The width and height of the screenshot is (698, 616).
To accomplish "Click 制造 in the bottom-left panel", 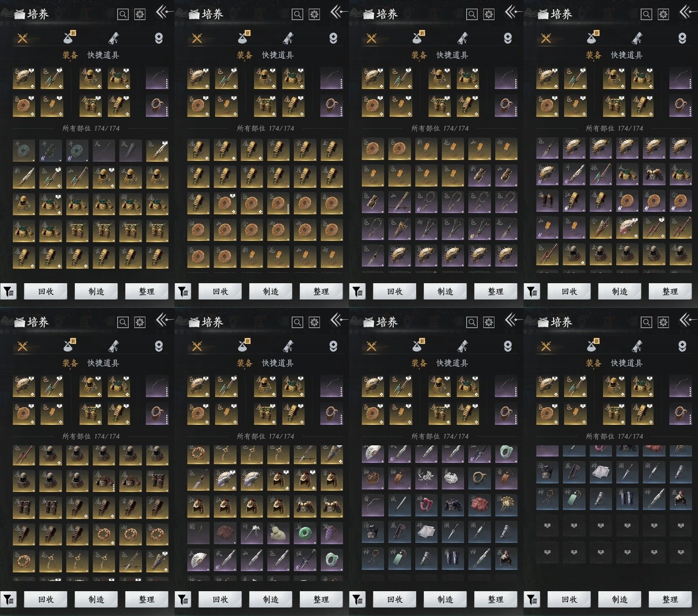I will tap(96, 599).
